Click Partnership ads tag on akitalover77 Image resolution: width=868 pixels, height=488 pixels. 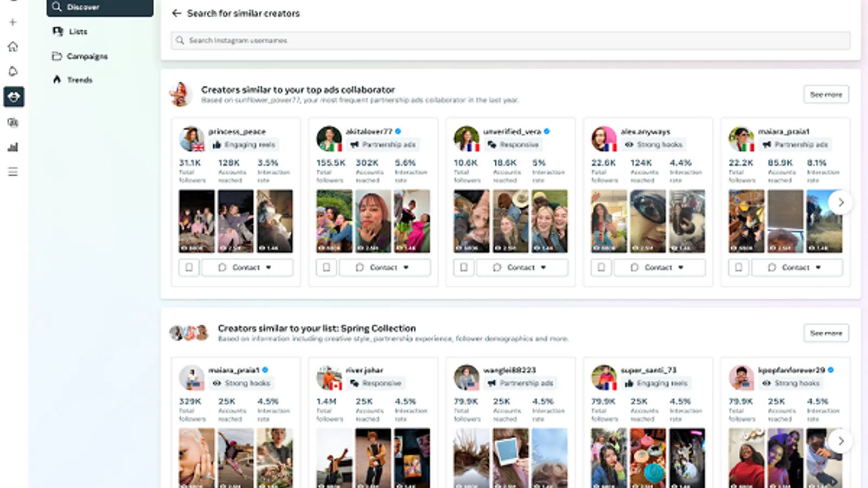[x=383, y=145]
